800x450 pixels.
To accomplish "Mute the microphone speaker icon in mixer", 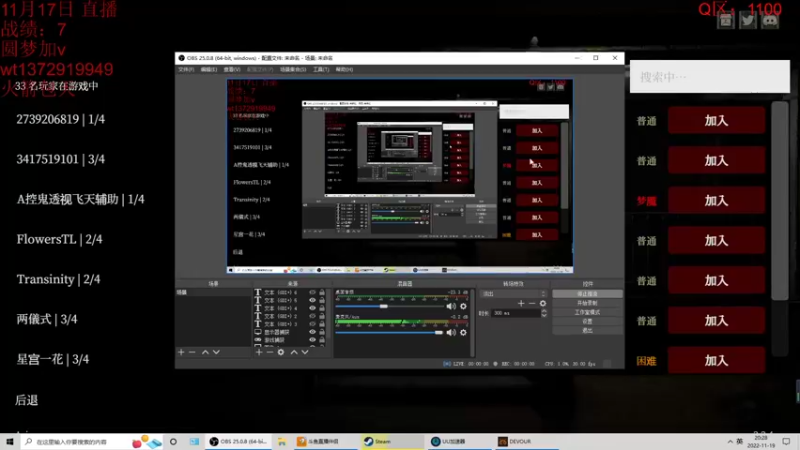I will tap(451, 333).
